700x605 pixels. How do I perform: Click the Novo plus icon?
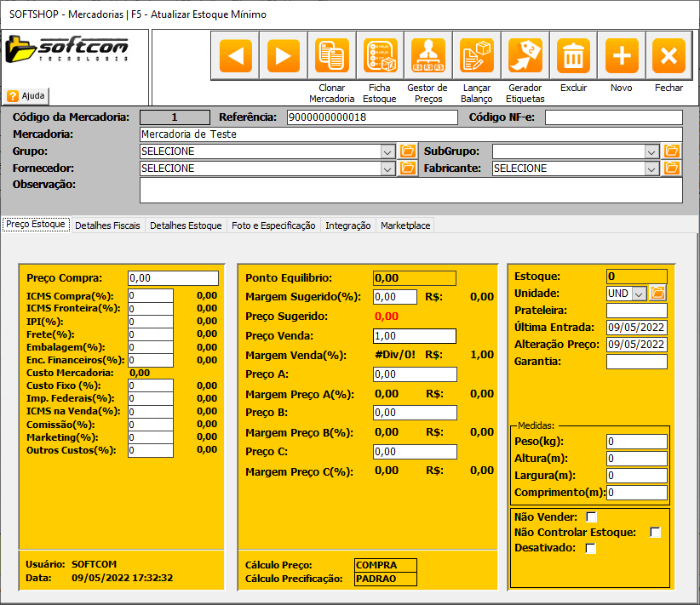pos(622,56)
